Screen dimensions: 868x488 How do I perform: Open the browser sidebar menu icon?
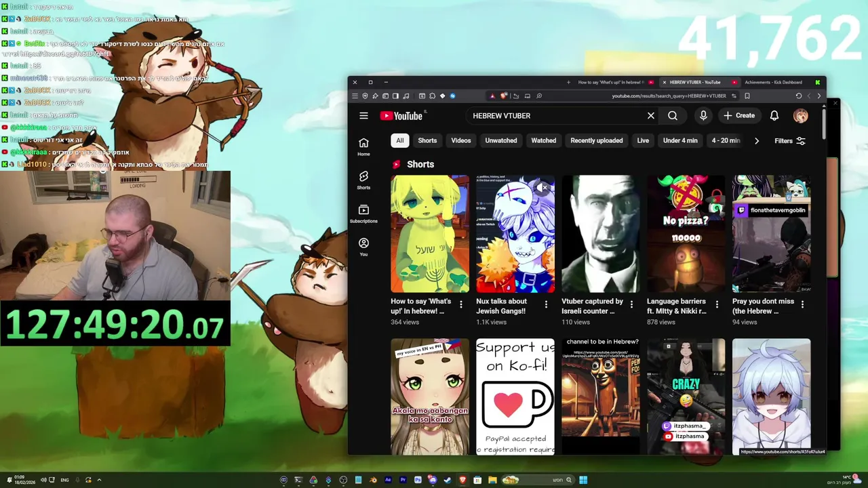[395, 96]
